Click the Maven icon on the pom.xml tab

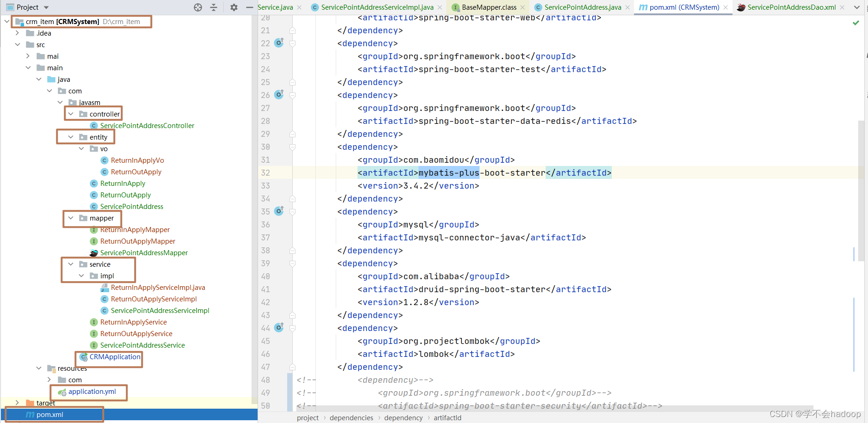(x=643, y=7)
